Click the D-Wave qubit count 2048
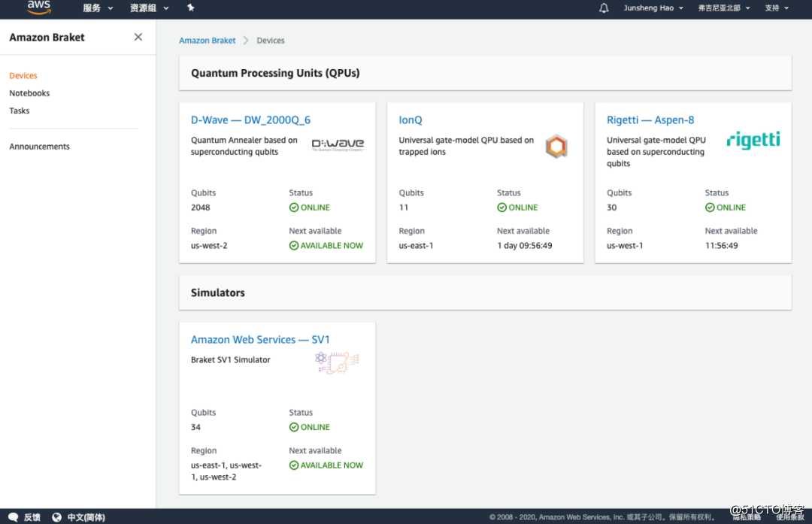 pyautogui.click(x=201, y=207)
